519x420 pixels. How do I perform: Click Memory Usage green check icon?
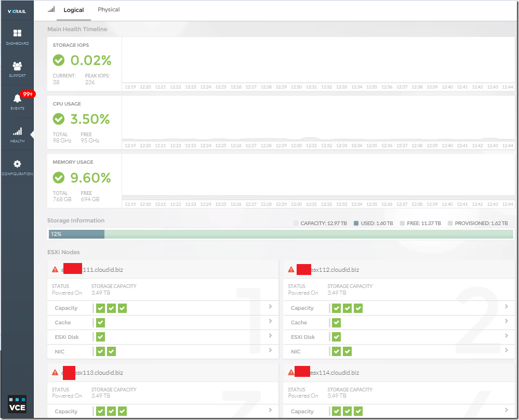click(x=59, y=178)
